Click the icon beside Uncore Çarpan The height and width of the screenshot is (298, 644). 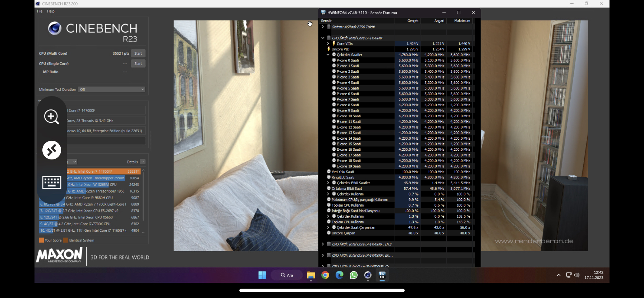point(328,233)
